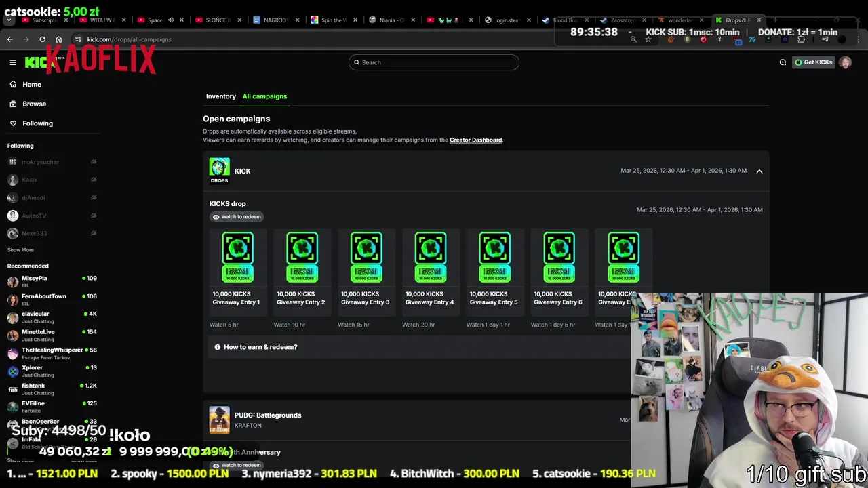
Task: Switch to the Inventory tab
Action: point(221,96)
